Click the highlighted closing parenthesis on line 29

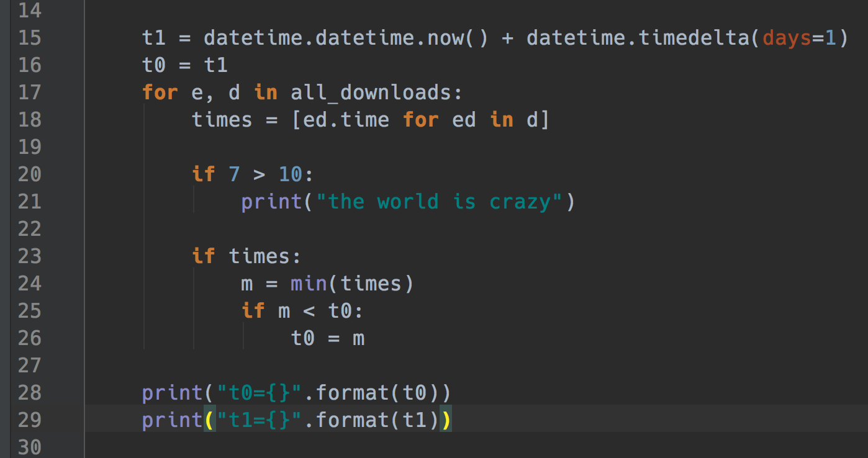point(445,420)
